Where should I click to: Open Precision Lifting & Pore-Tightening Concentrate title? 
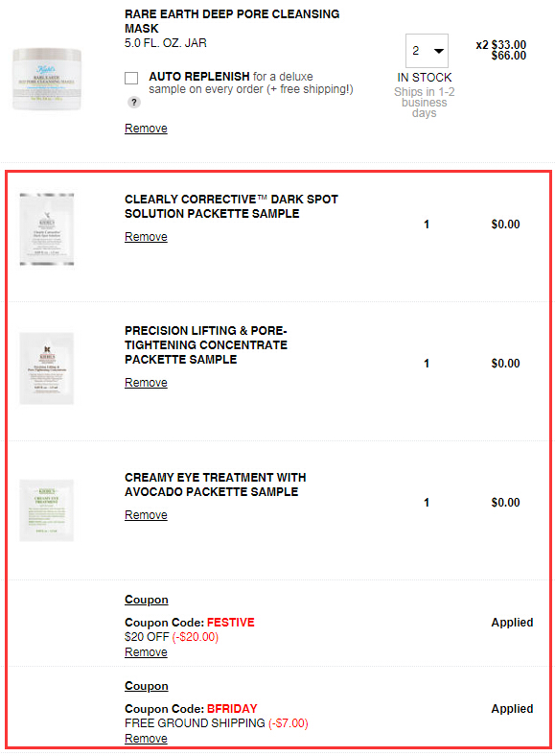[206, 344]
